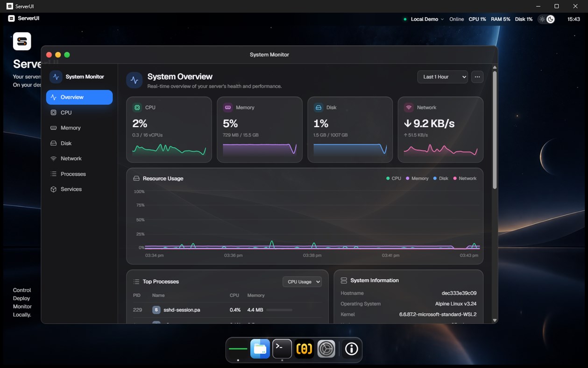Click the CPU sparkline chart
588x368 pixels.
coord(169,149)
